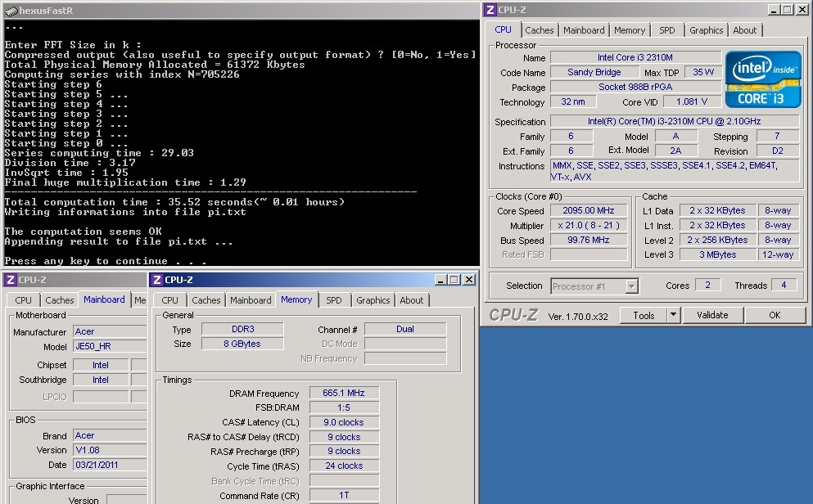
Task: Click the CPU-Z title icon in main window
Action: coord(490,10)
